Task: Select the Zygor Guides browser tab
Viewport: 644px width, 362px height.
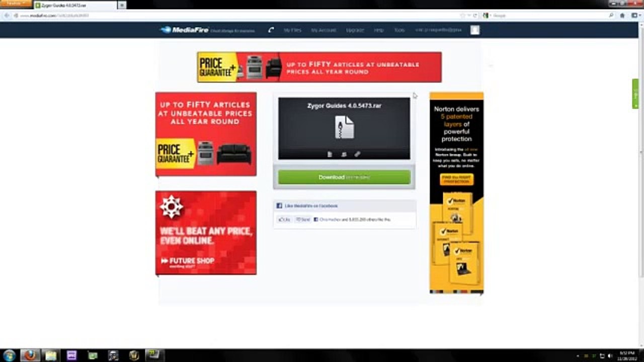Action: tap(75, 5)
